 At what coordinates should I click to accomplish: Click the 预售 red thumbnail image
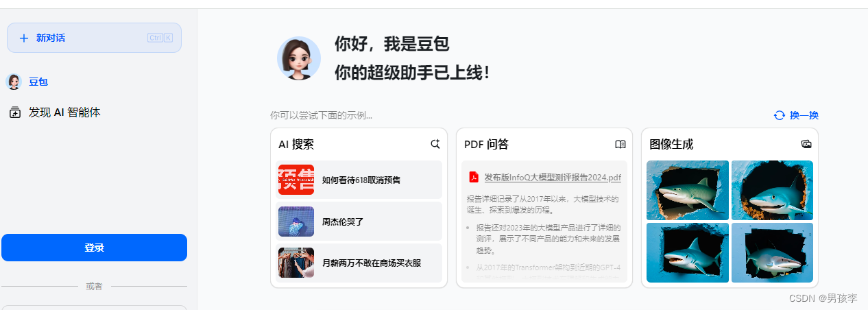click(296, 180)
